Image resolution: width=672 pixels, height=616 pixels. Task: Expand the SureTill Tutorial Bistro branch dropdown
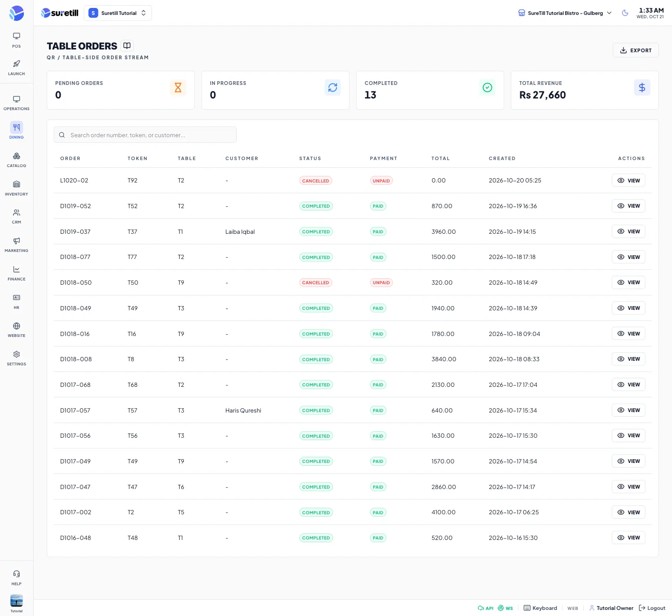(565, 13)
